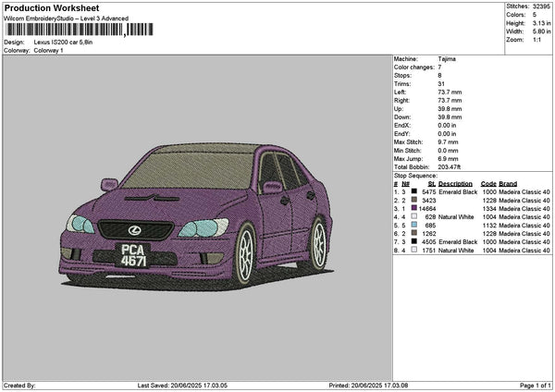
Task: Click the 'Description' column header
Action: click(455, 184)
